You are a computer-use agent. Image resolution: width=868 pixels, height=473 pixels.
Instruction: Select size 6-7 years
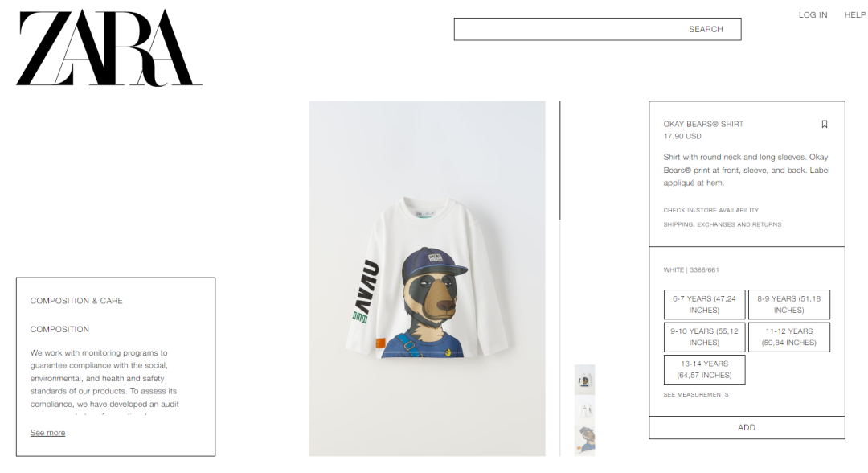(x=704, y=304)
